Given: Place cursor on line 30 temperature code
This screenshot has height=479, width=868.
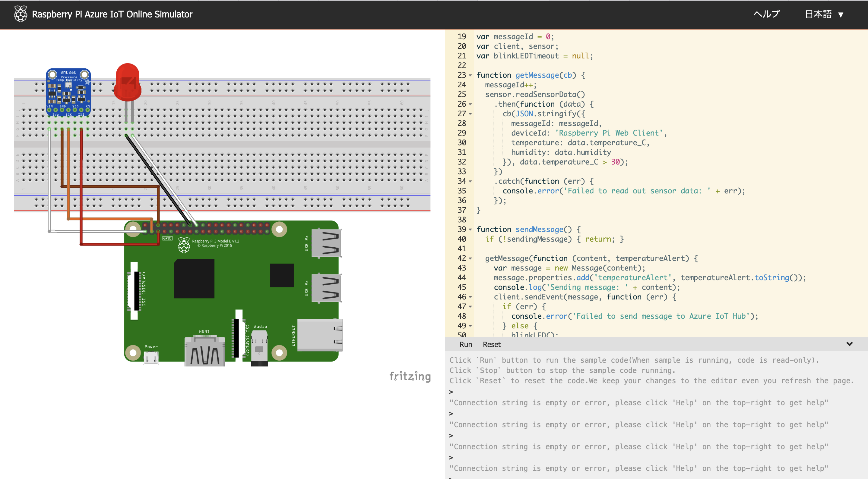Looking at the screenshot, I should click(580, 143).
